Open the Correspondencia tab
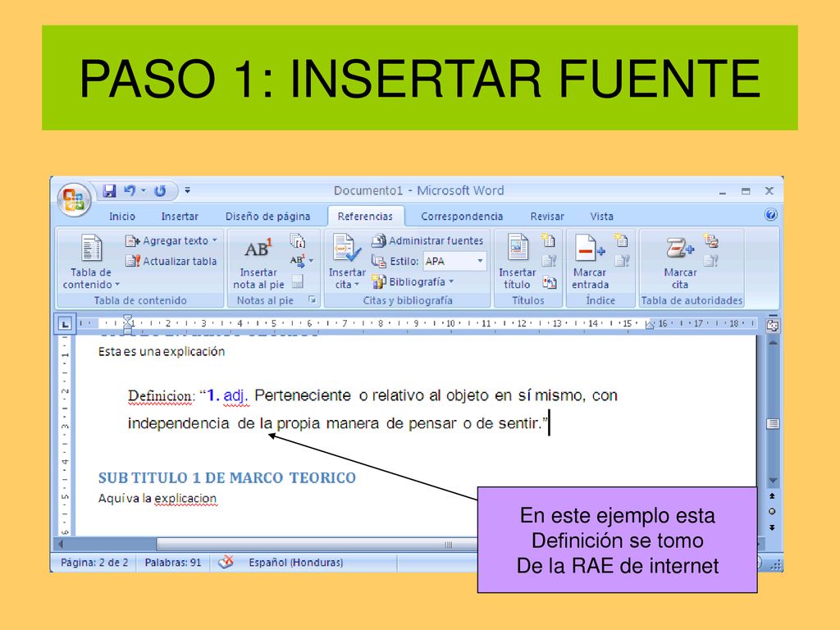This screenshot has width=840, height=630. pyautogui.click(x=462, y=217)
